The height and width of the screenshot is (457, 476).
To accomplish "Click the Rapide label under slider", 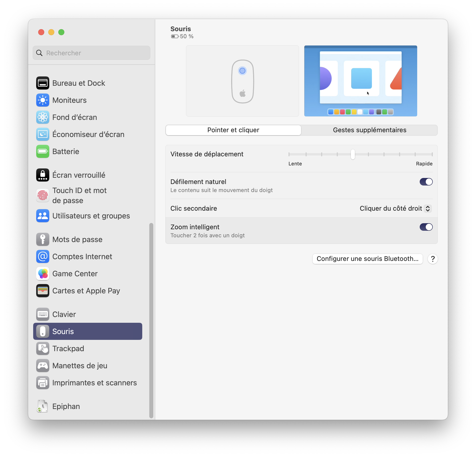I will (424, 164).
